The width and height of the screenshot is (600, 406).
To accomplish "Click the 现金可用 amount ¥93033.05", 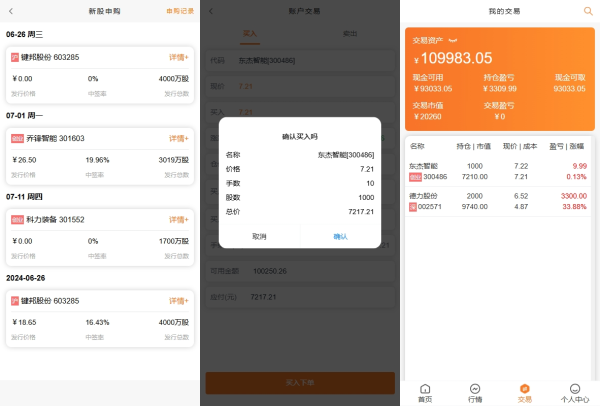I will point(433,89).
